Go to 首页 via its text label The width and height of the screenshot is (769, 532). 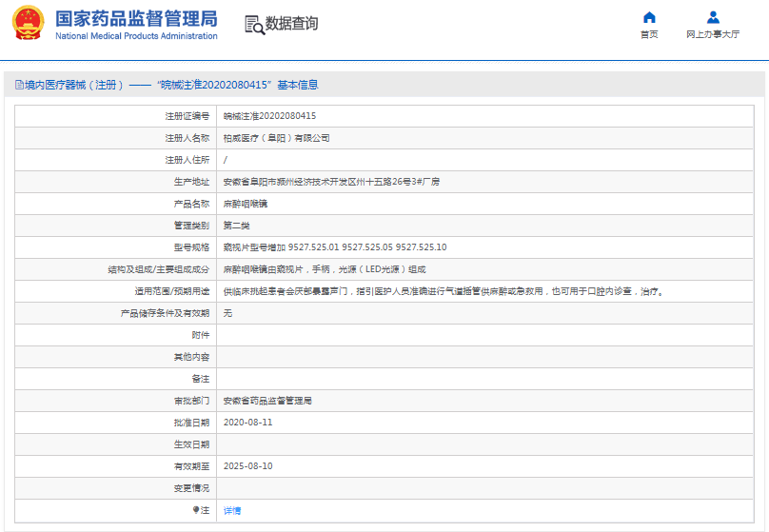[649, 34]
